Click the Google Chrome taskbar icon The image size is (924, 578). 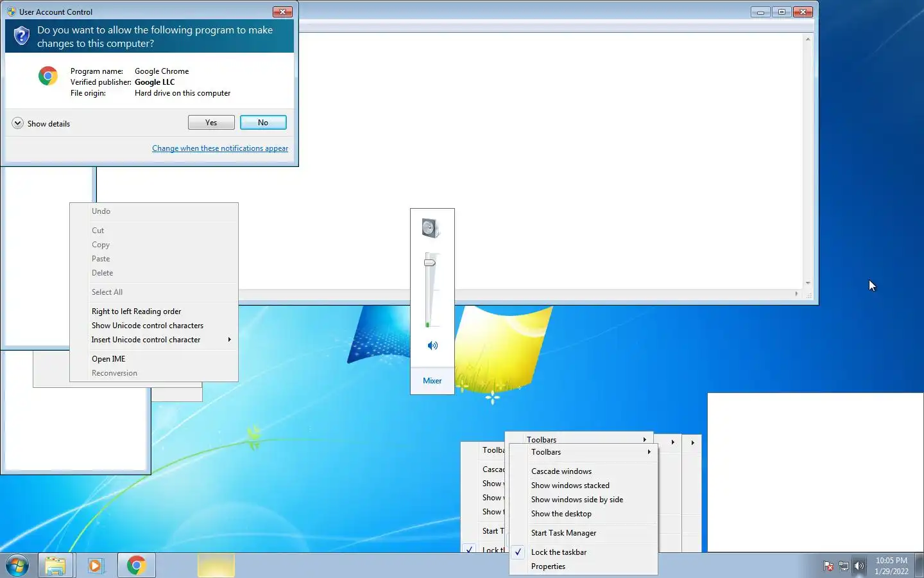136,565
